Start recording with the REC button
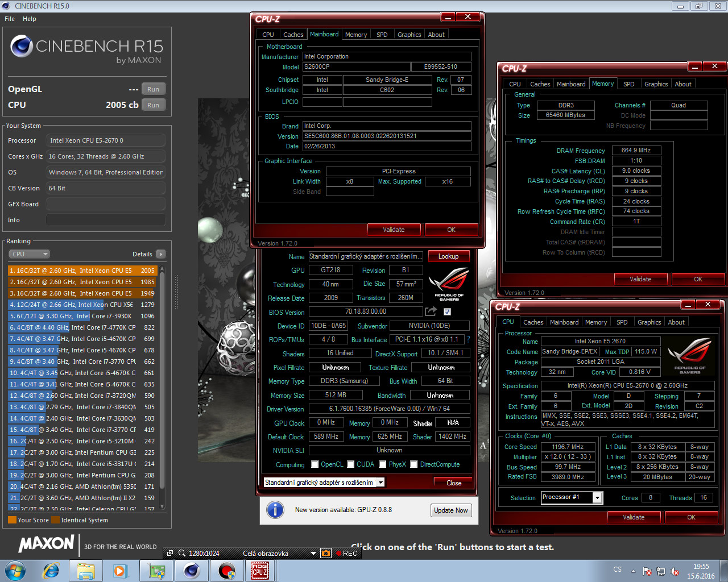The height and width of the screenshot is (582, 728). click(347, 553)
